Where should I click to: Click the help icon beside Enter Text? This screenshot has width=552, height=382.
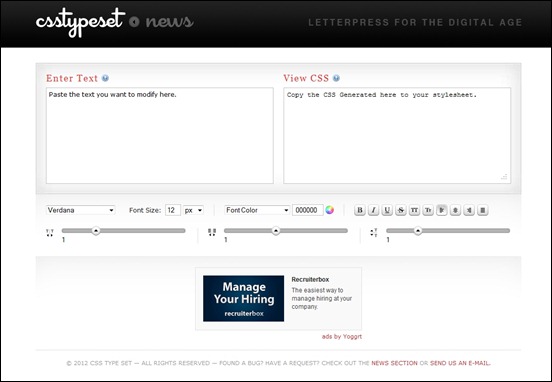[x=105, y=78]
